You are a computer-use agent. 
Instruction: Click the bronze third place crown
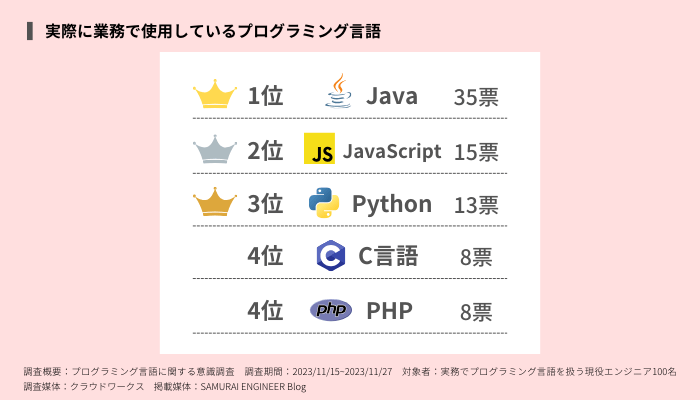click(x=215, y=202)
